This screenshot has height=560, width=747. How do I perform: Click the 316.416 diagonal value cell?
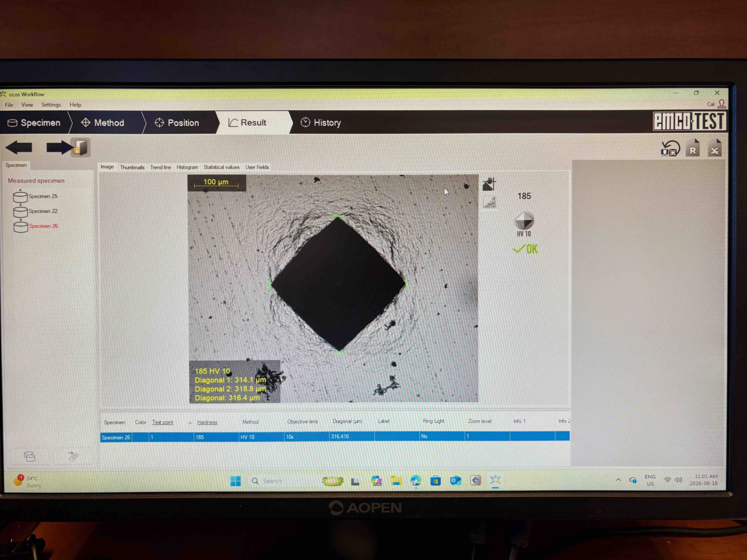(352, 436)
